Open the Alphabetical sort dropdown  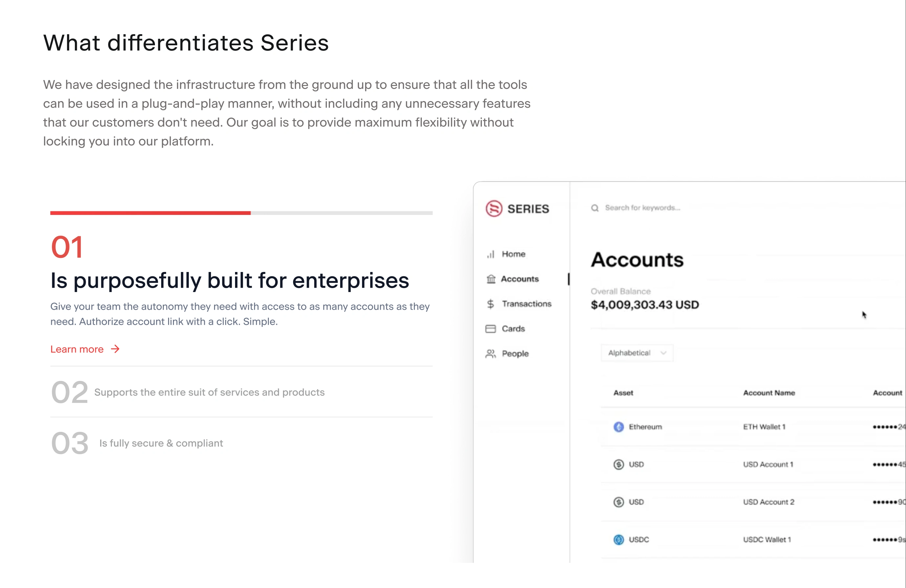point(637,353)
